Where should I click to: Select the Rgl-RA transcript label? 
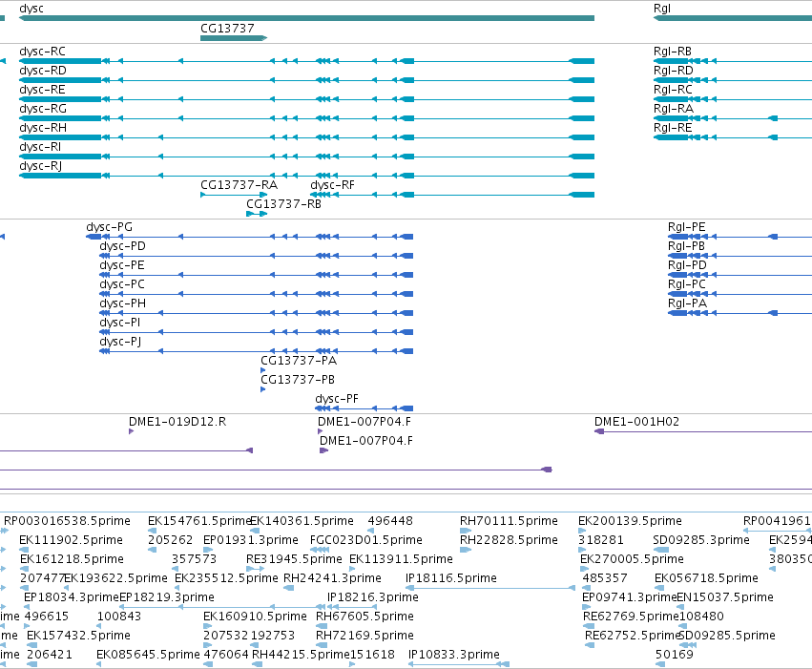pos(674,109)
